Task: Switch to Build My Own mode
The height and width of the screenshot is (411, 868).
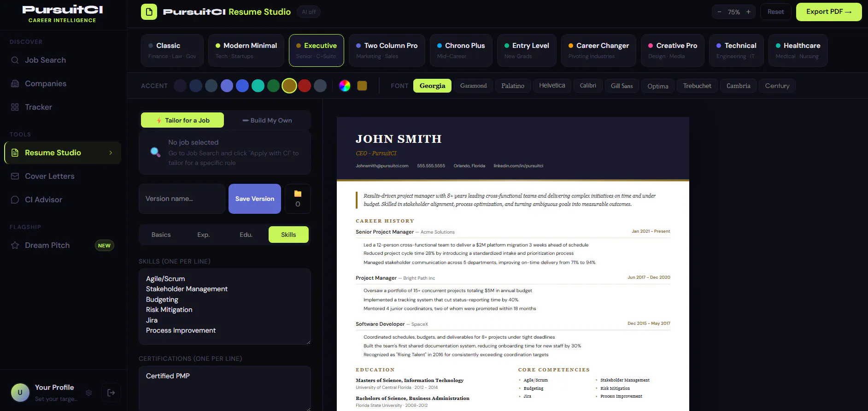Action: tap(267, 120)
